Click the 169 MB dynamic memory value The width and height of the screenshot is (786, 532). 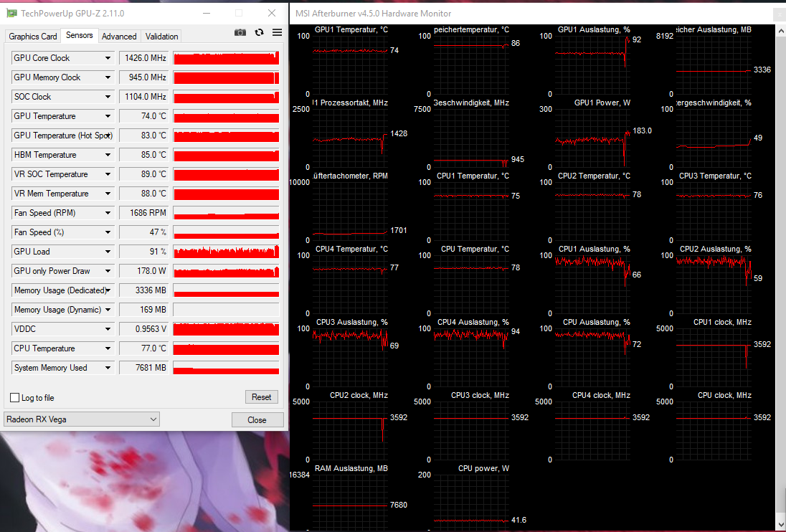click(146, 310)
